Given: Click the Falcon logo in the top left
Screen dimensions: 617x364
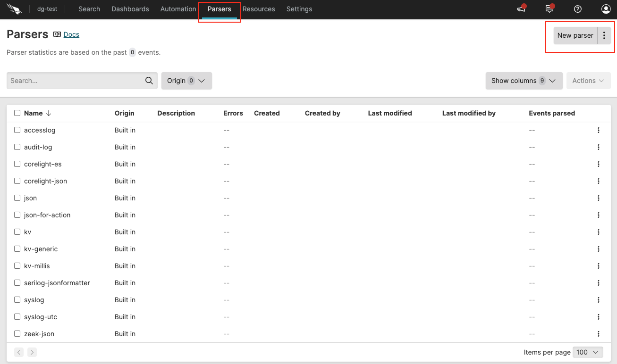Looking at the screenshot, I should (14, 9).
